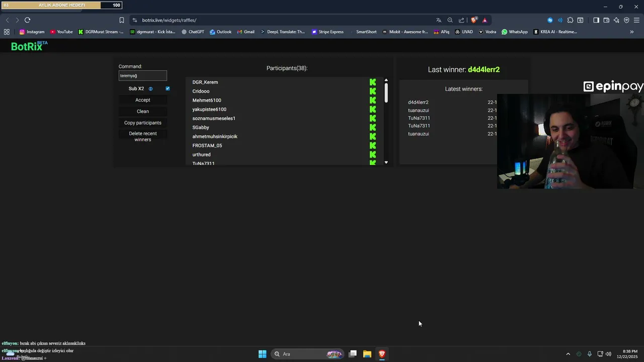Bookmark this page with bookmark icon
The image size is (644, 362).
click(122, 20)
